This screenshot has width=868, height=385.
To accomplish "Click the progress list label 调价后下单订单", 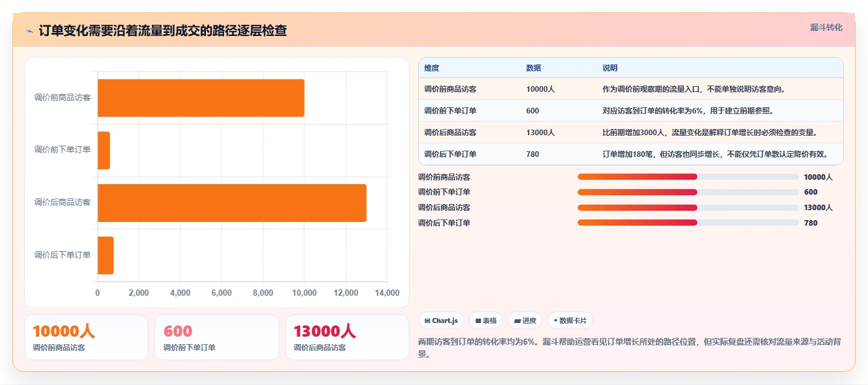I will pos(444,223).
